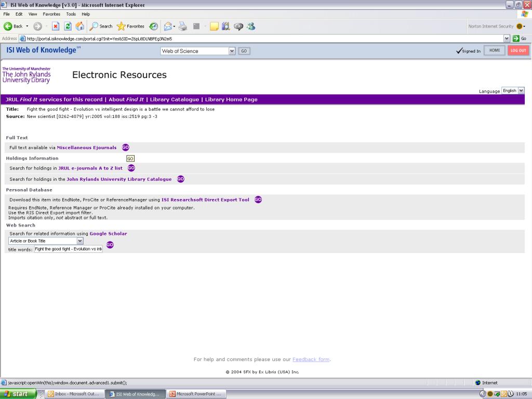Click GO icon beside e-journals A to Z
532x399 pixels.
click(131, 168)
